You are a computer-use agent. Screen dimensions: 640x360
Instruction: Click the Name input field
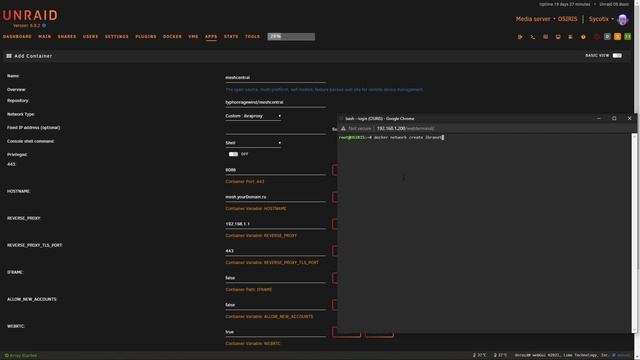pyautogui.click(x=276, y=78)
